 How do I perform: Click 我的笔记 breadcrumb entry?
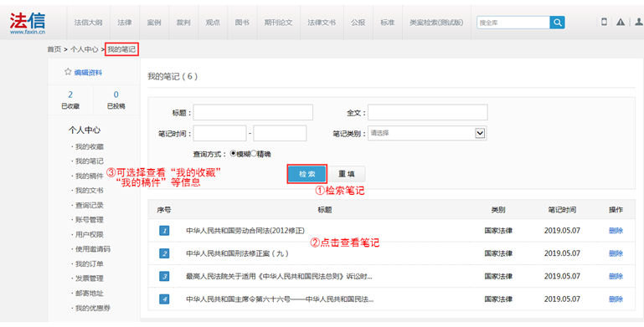pos(121,49)
